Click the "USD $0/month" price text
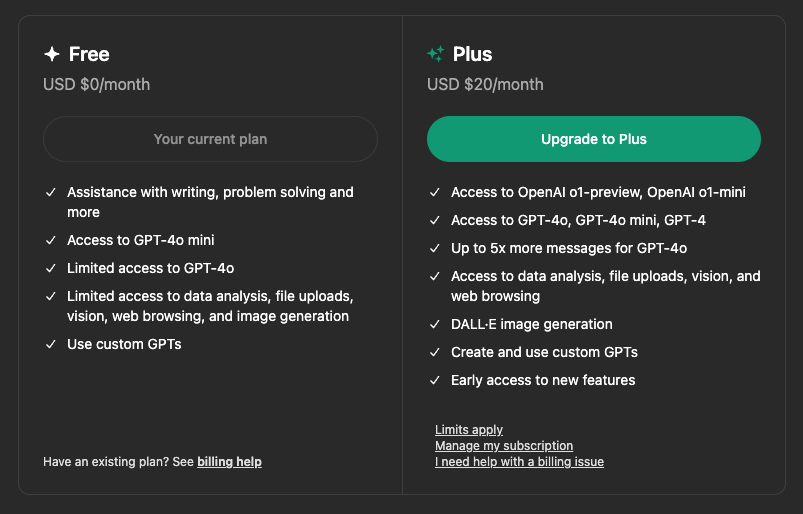 point(96,84)
